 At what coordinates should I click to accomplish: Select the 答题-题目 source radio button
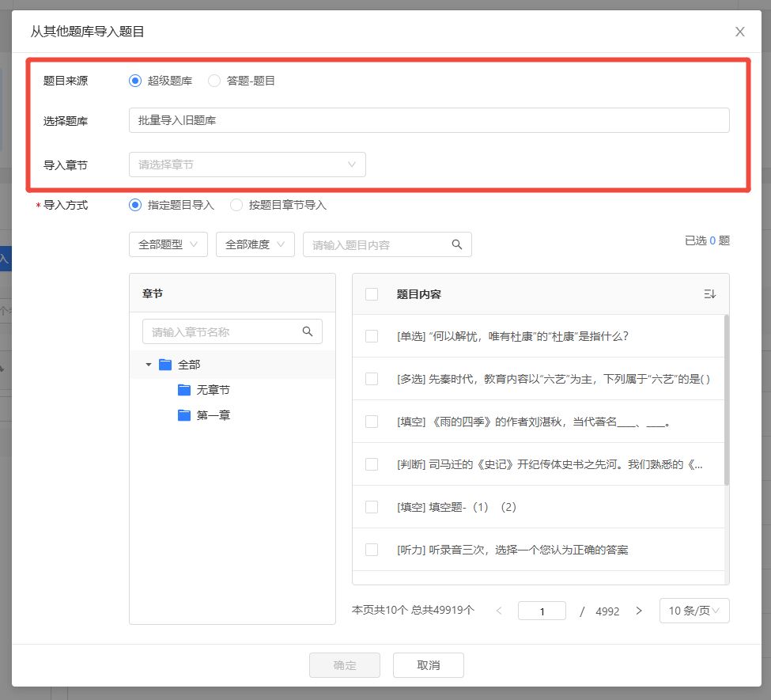click(x=214, y=81)
